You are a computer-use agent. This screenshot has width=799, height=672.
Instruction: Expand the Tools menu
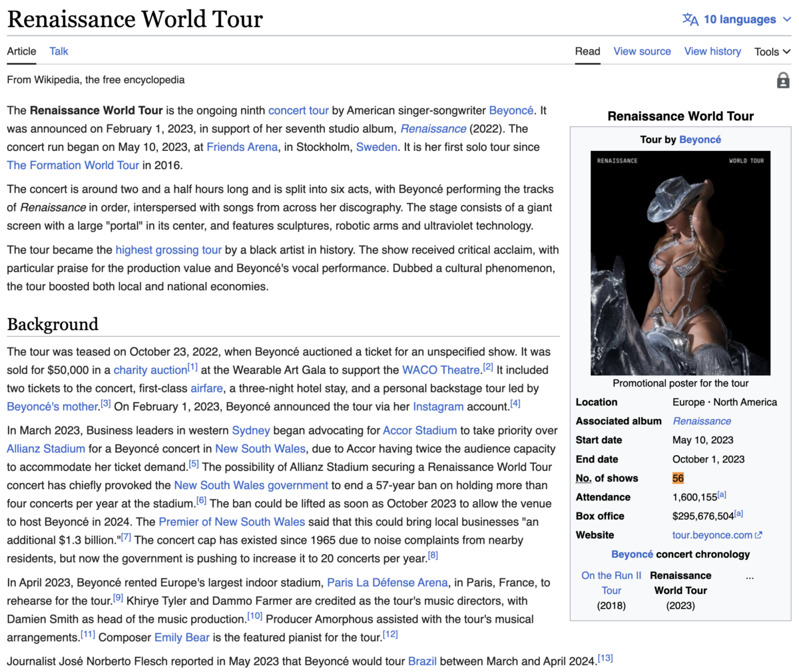[772, 51]
